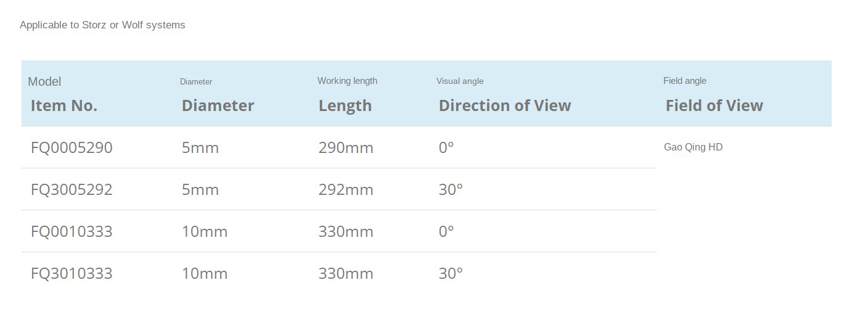
Task: Click the 292mm length cell
Action: 346,189
